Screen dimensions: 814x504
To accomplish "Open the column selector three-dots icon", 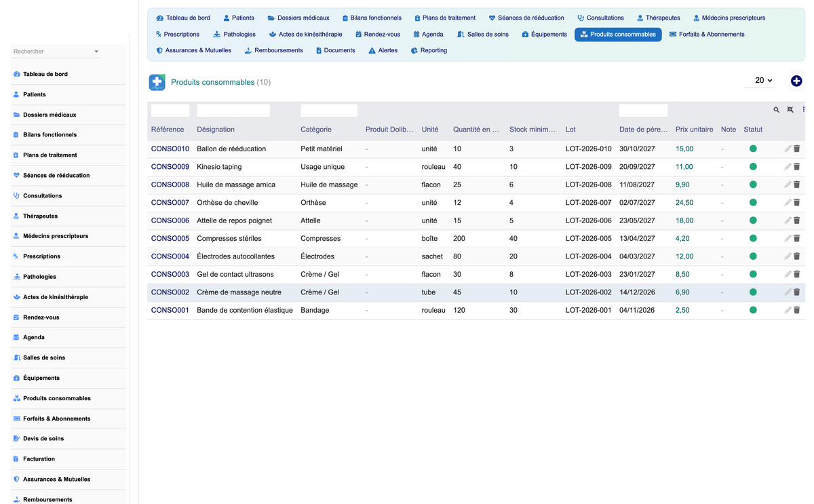I will tap(804, 110).
